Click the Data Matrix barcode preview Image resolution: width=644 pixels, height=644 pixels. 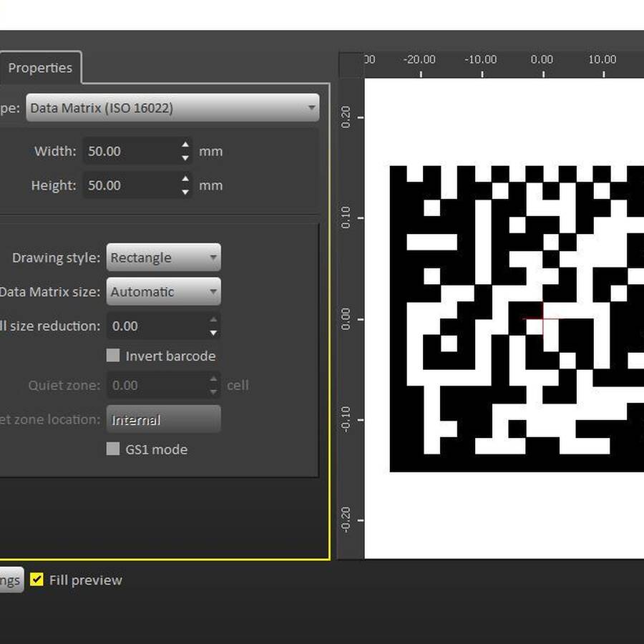(x=516, y=318)
